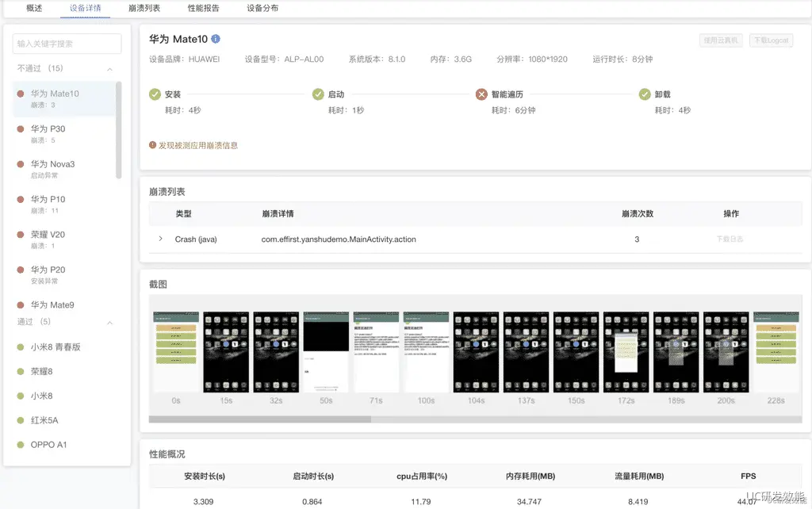Open the 104s screenshot thumbnail
This screenshot has height=509, width=812.
click(476, 352)
